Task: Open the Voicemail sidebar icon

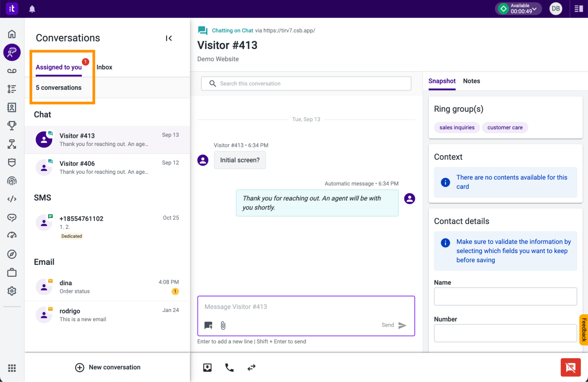Action: pyautogui.click(x=12, y=71)
